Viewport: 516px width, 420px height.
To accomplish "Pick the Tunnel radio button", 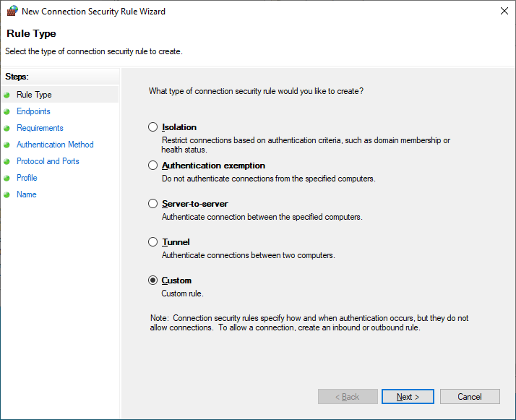I will 152,242.
